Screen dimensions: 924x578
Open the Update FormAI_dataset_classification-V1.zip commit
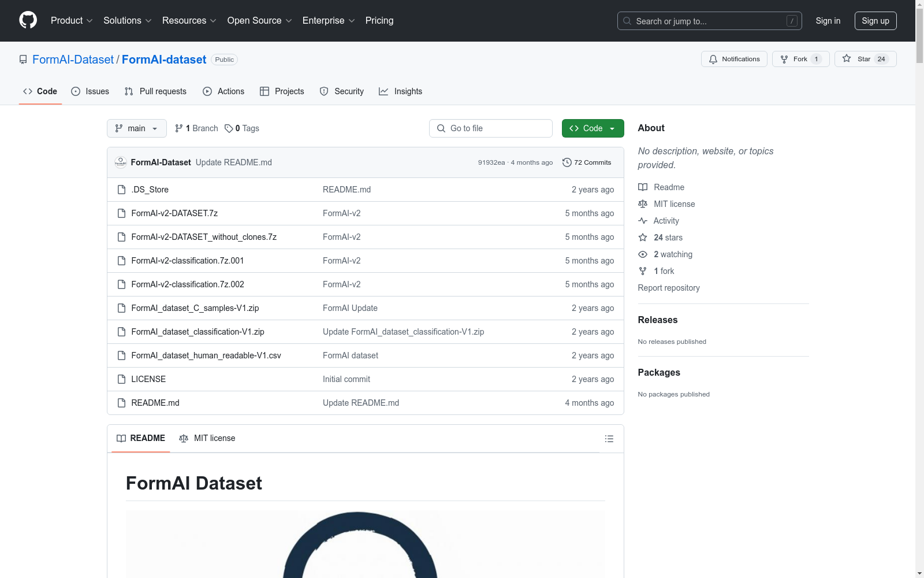(x=403, y=332)
